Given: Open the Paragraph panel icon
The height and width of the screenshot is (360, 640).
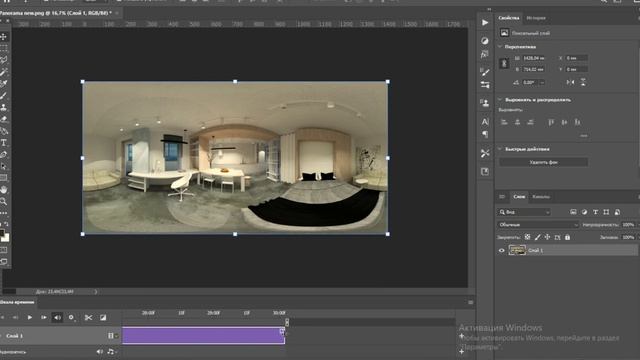Looking at the screenshot, I should pos(485,134).
